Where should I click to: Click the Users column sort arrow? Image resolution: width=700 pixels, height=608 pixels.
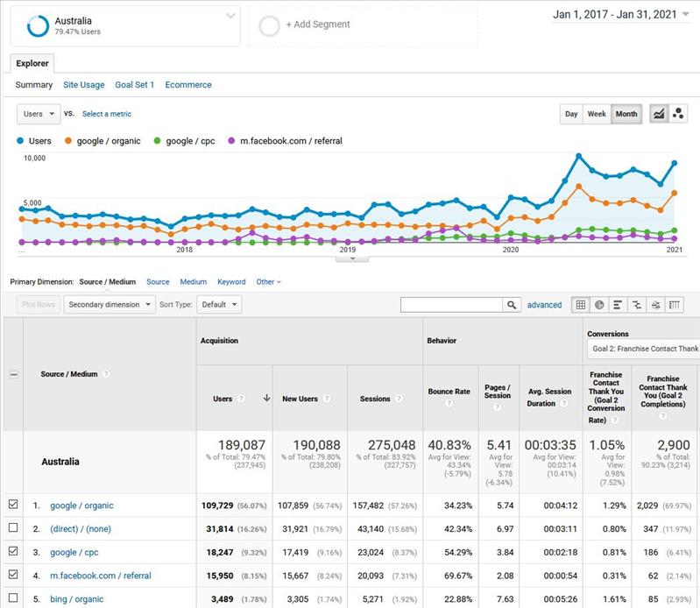point(266,398)
